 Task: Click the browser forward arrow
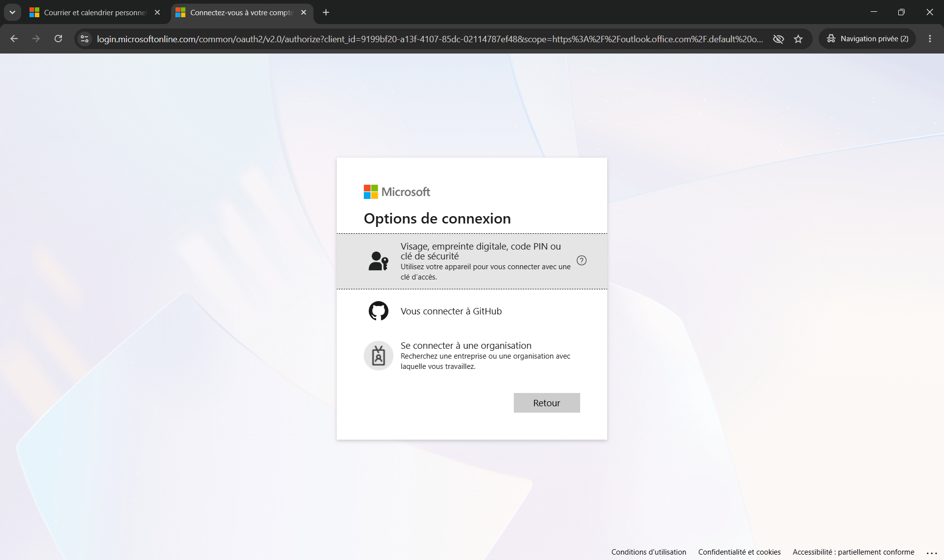[x=36, y=39]
